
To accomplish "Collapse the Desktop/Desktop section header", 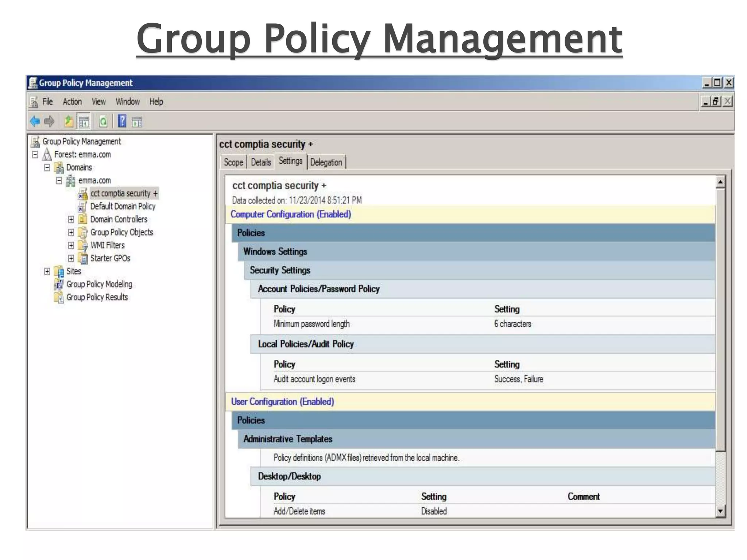I will [x=483, y=477].
